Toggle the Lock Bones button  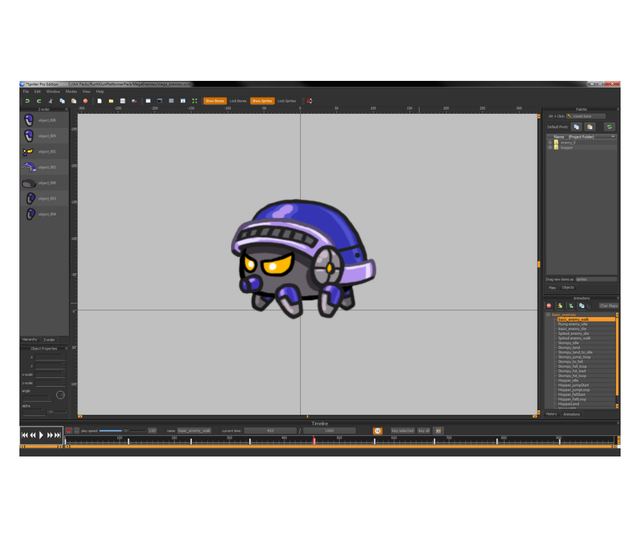238,101
